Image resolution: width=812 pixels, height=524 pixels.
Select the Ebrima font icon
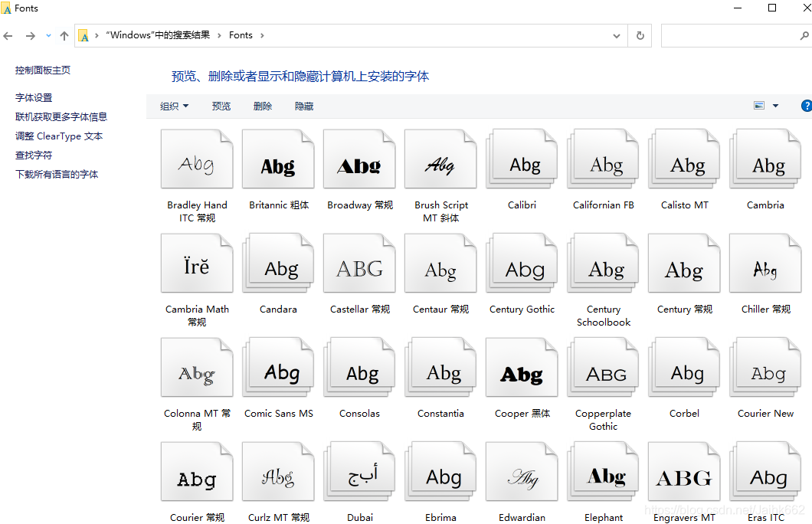pyautogui.click(x=440, y=472)
